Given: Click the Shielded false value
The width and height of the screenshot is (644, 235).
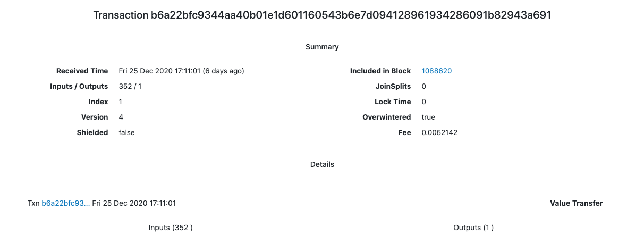Looking at the screenshot, I should point(126,132).
